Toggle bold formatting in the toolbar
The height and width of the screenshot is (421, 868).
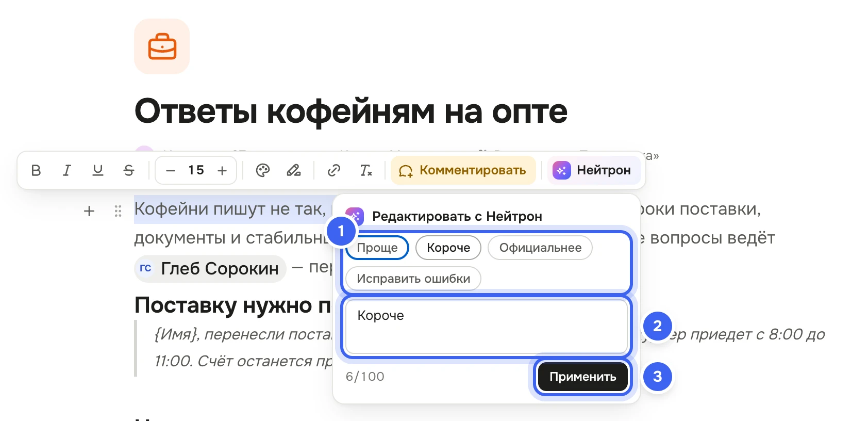36,170
